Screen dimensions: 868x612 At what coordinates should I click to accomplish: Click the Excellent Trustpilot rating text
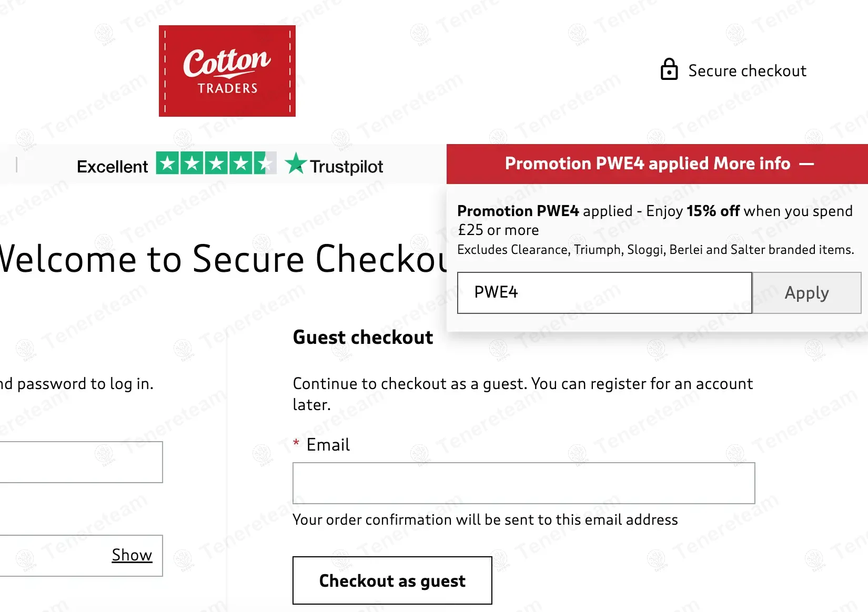point(112,167)
